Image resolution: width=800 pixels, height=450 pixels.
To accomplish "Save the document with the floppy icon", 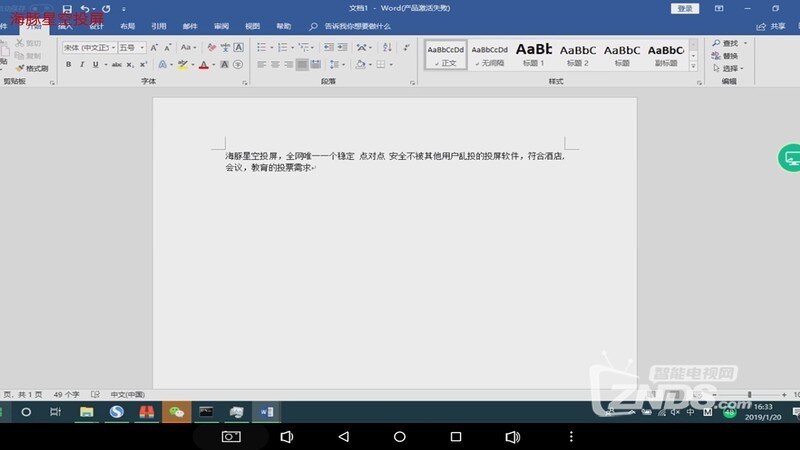I will pyautogui.click(x=67, y=9).
